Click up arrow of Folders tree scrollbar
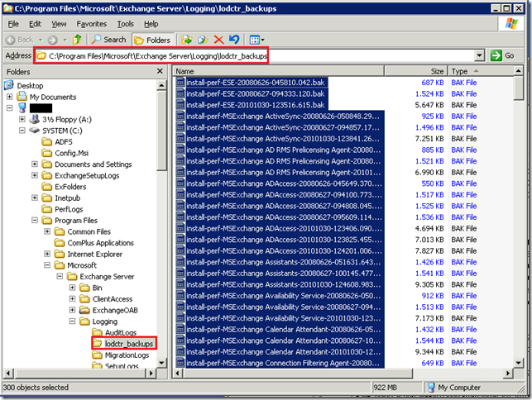 click(x=161, y=85)
